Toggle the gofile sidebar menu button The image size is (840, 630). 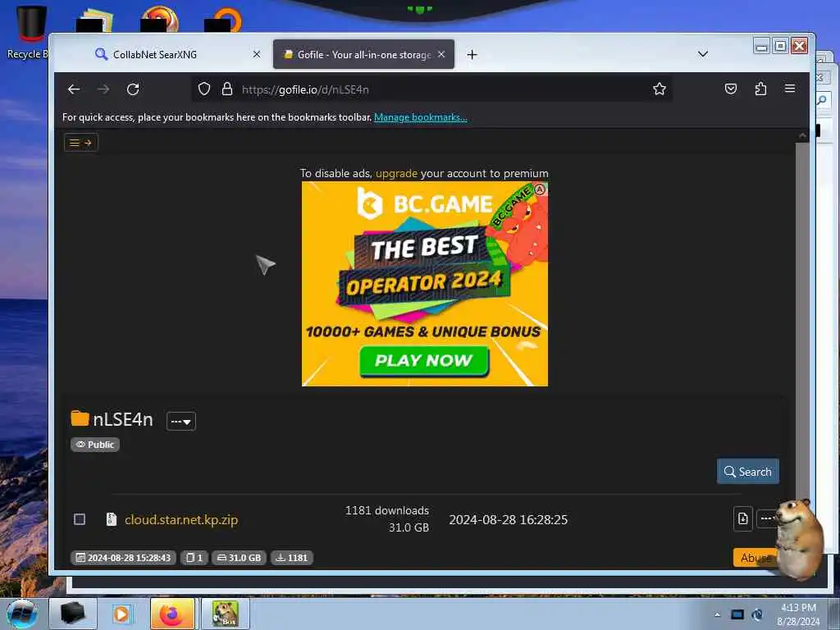(x=81, y=143)
